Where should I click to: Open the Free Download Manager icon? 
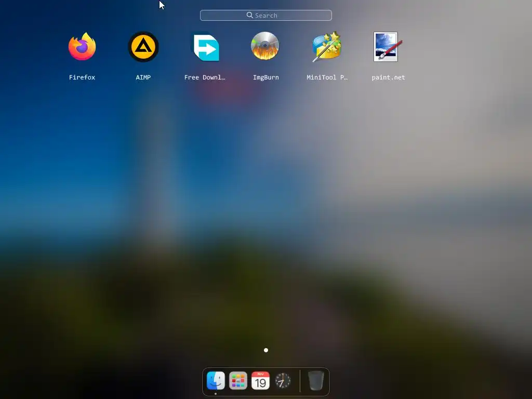pos(205,47)
